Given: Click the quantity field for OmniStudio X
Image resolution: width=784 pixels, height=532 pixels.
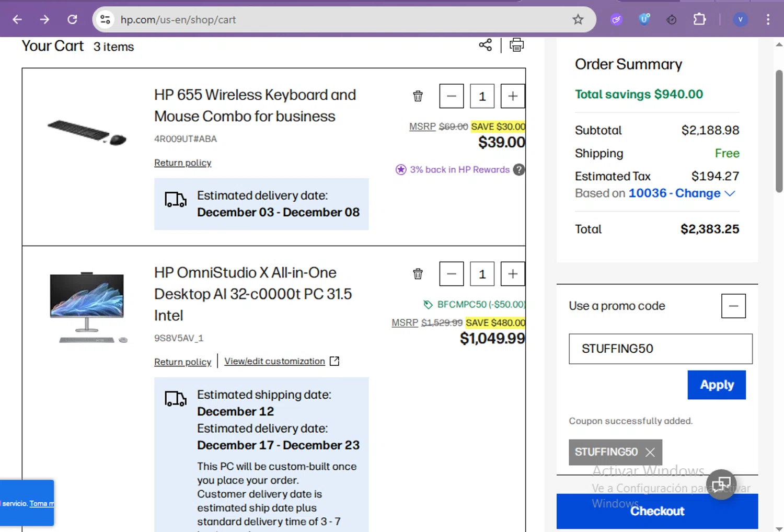Looking at the screenshot, I should click(x=482, y=274).
